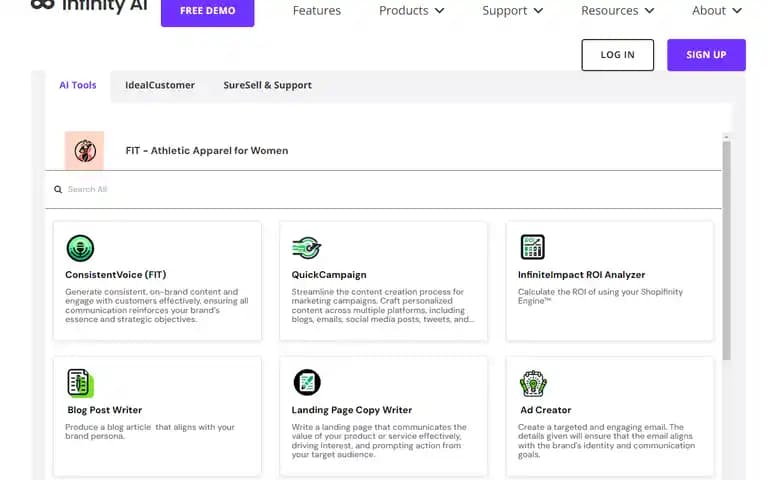Switch to the SureSell & Support tab

pyautogui.click(x=267, y=85)
